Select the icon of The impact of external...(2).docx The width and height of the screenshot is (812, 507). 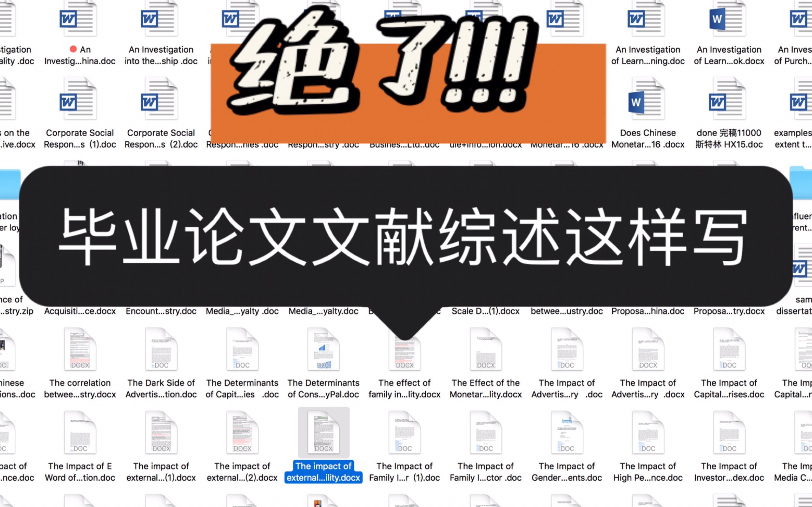(242, 433)
